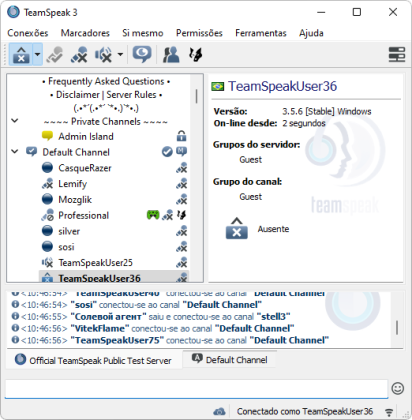
Task: Select user silver
Action: tap(69, 231)
